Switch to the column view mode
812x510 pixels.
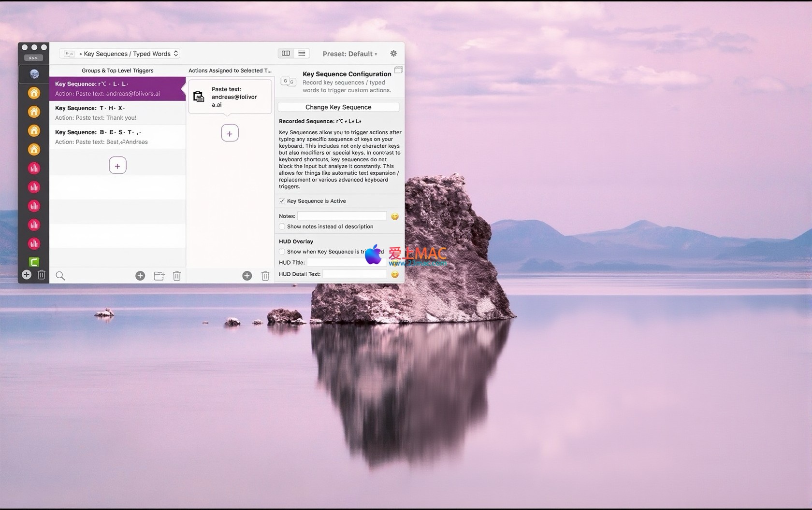click(286, 53)
